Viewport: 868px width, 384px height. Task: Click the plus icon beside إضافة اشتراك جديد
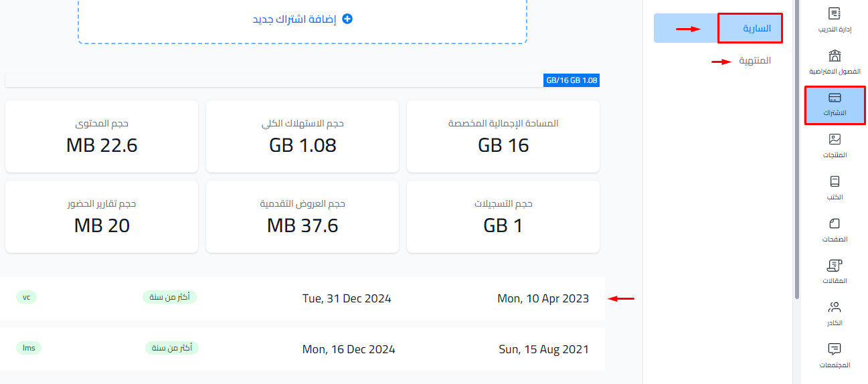point(347,19)
